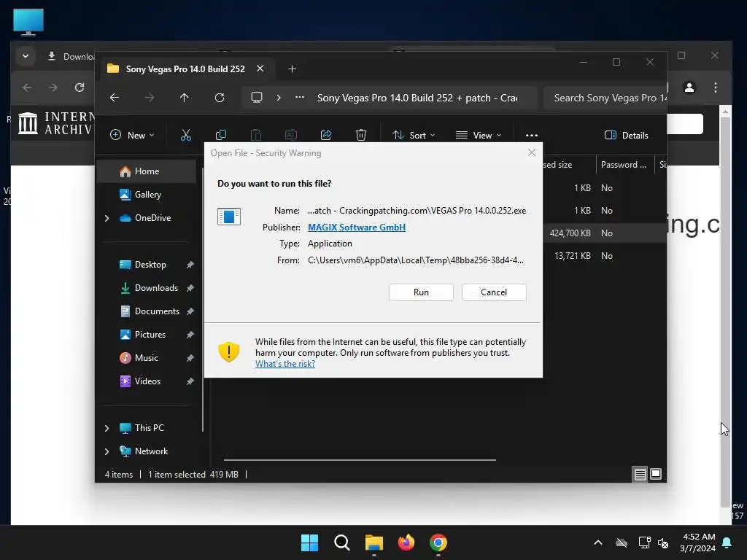
Task: Go back in the Chrome browser window
Action: 27,87
